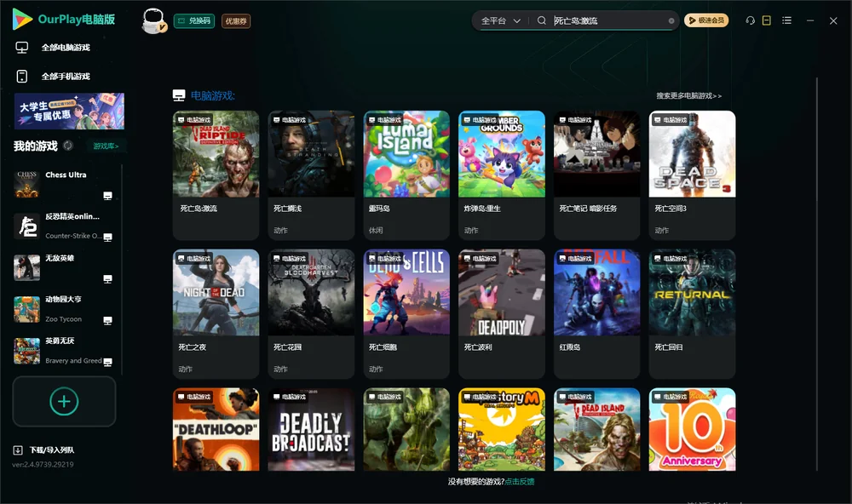This screenshot has height=504, width=852.
Task: Focus the search input field
Action: pos(608,20)
